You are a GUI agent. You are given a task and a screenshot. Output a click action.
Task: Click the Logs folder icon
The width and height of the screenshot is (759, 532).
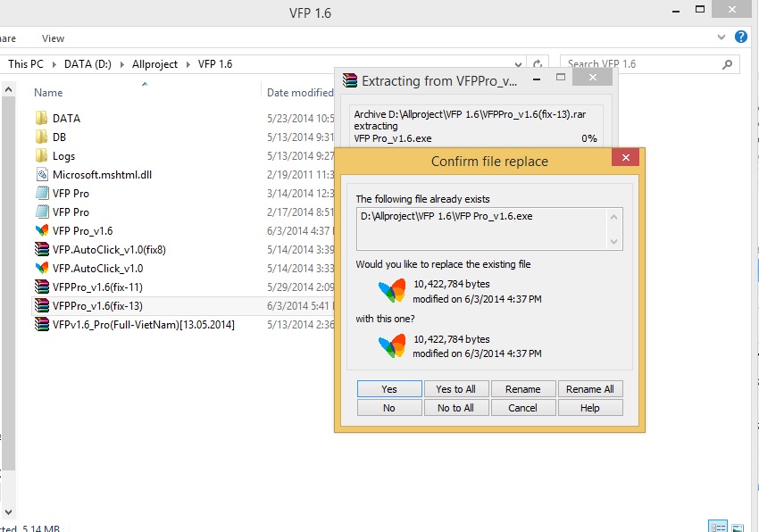tap(42, 156)
